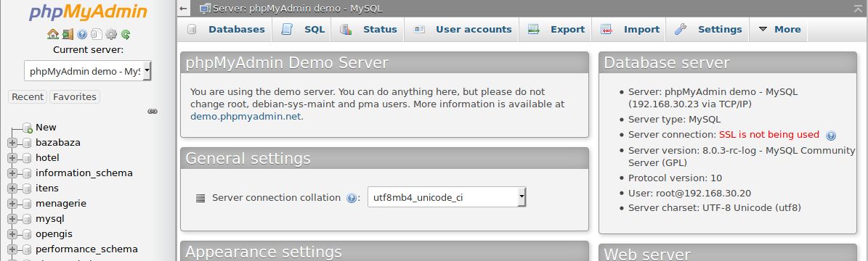This screenshot has width=868, height=261.
Task: Open the User accounts tab
Action: [x=462, y=30]
